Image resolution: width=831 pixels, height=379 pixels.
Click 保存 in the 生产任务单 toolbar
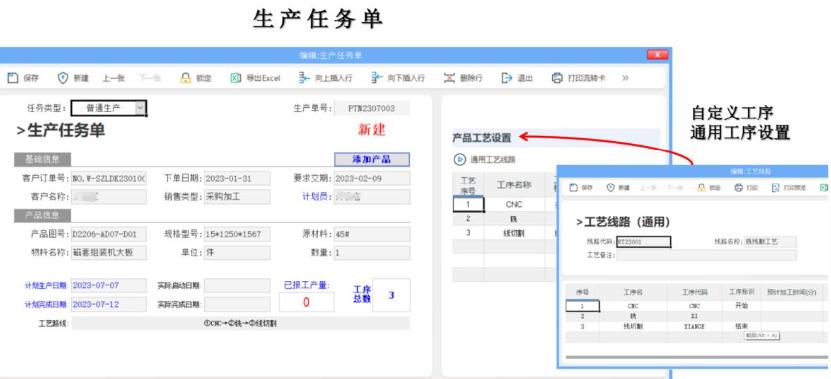coord(23,78)
